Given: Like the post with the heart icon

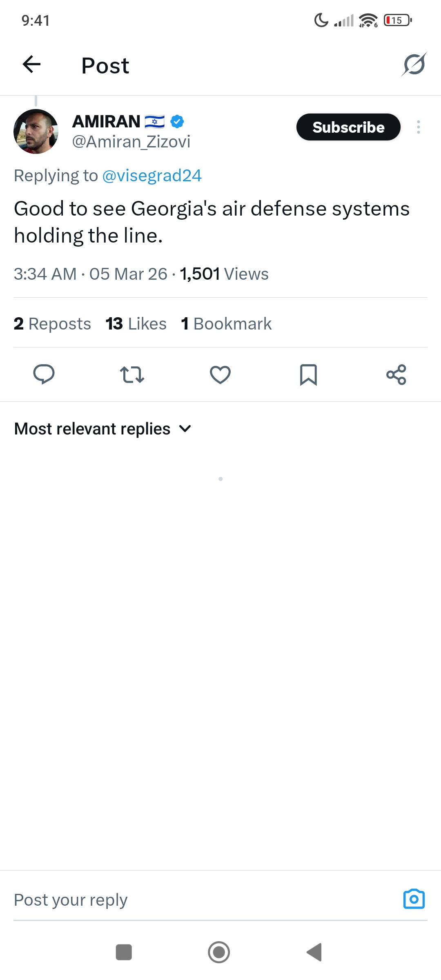Looking at the screenshot, I should [220, 375].
